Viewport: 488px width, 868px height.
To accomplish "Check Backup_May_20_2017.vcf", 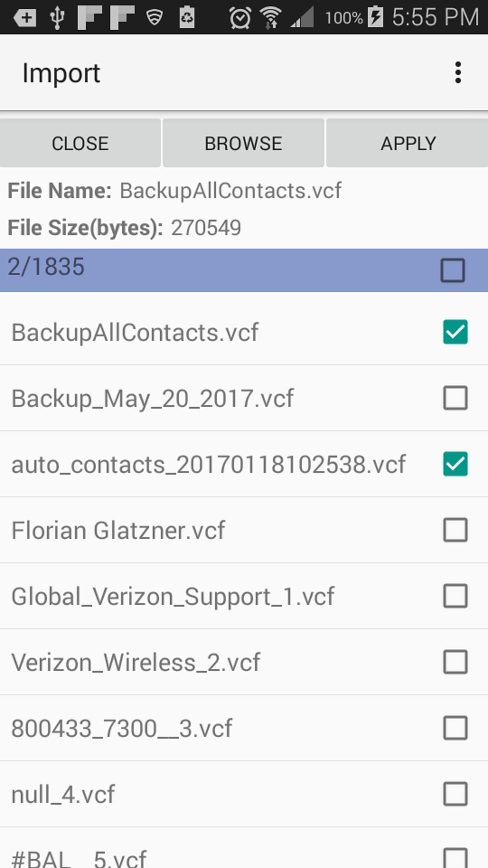I will 455,398.
